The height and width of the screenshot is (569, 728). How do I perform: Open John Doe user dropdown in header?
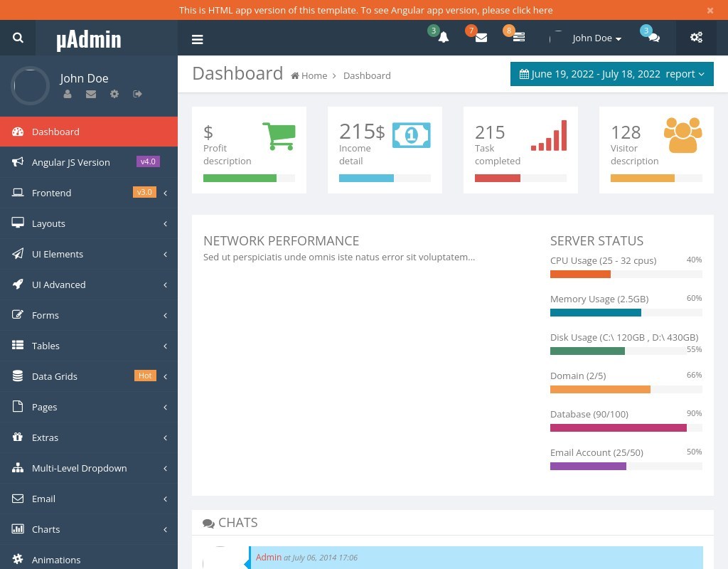[596, 38]
